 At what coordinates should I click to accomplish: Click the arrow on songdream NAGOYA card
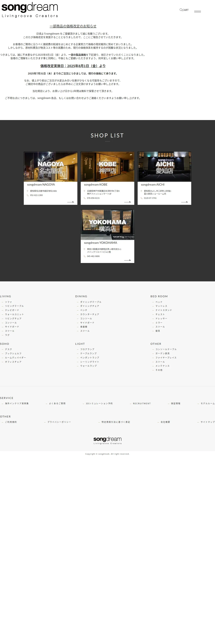[71, 202]
